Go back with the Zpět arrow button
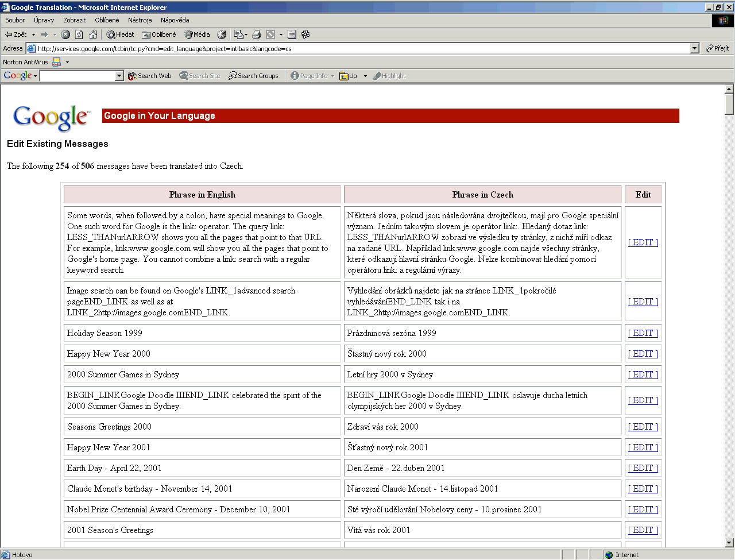This screenshot has width=735, height=560. click(16, 34)
